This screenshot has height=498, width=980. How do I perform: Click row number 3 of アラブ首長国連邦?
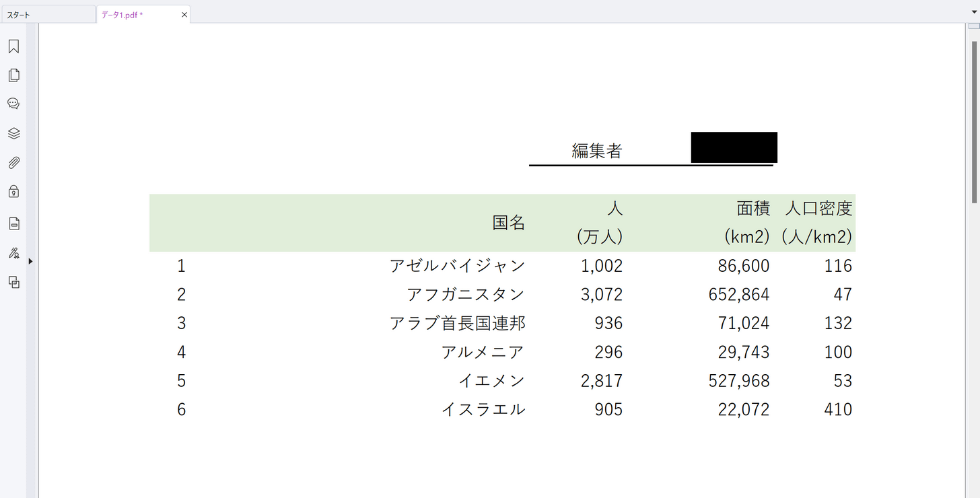pyautogui.click(x=181, y=324)
